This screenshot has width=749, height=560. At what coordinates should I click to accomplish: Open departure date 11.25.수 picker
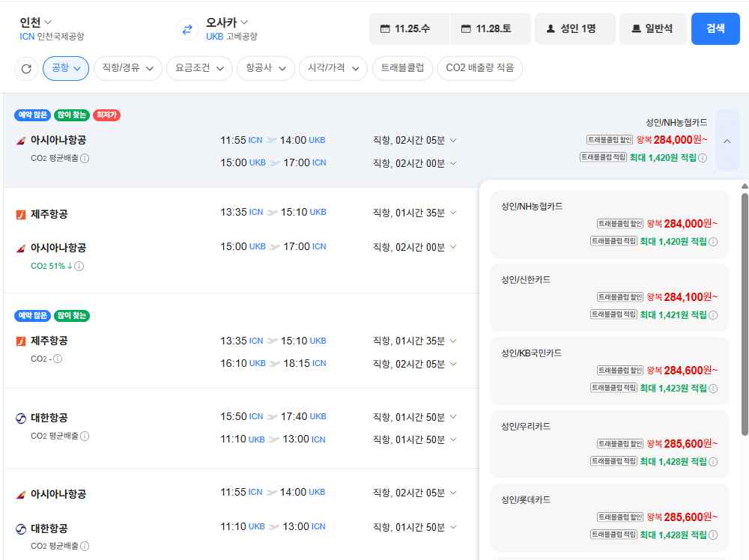tap(410, 28)
